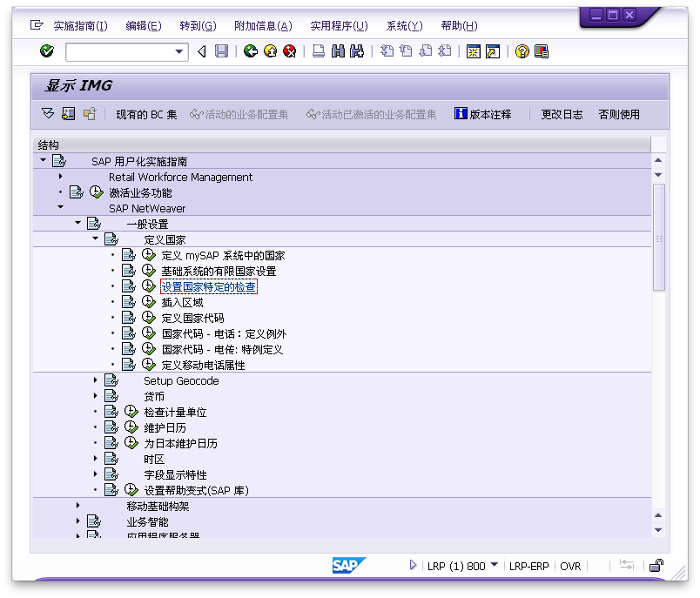700x598 pixels.
Task: Click execute clock icon for 维护日历
Action: pos(131,427)
